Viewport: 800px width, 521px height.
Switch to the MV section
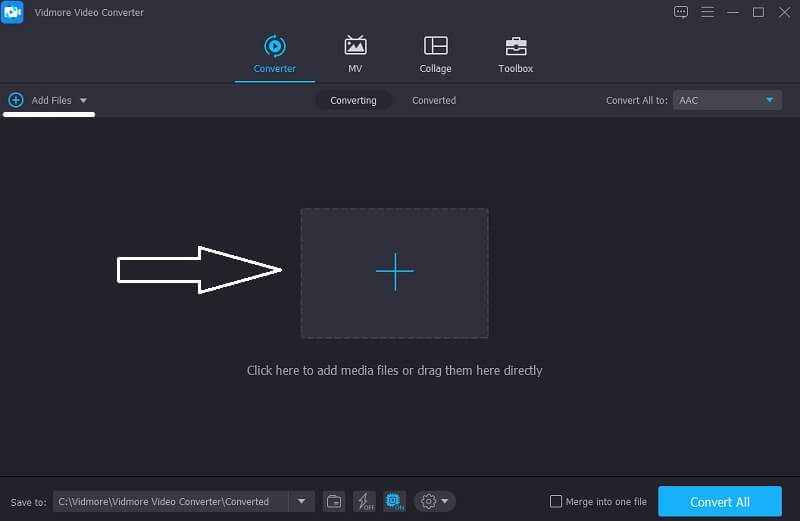[355, 54]
